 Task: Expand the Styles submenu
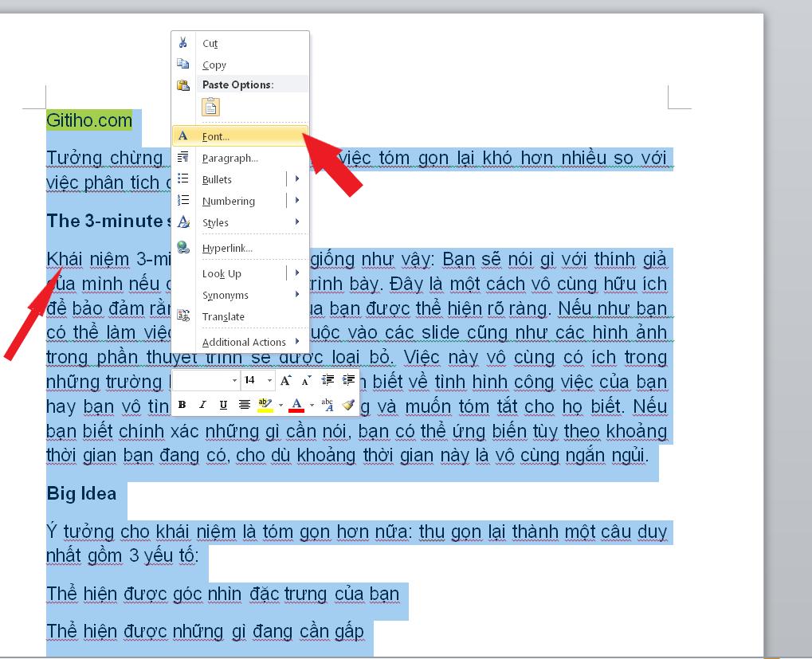(215, 223)
